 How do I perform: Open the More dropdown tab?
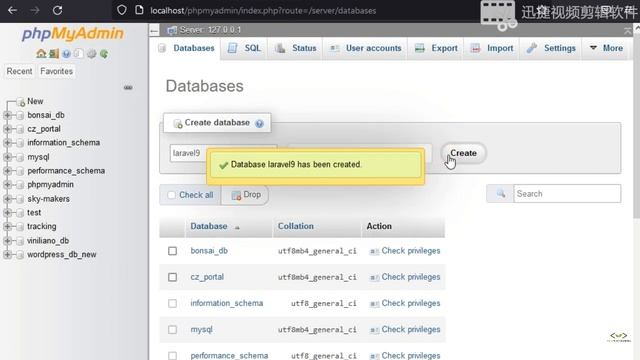(x=606, y=48)
